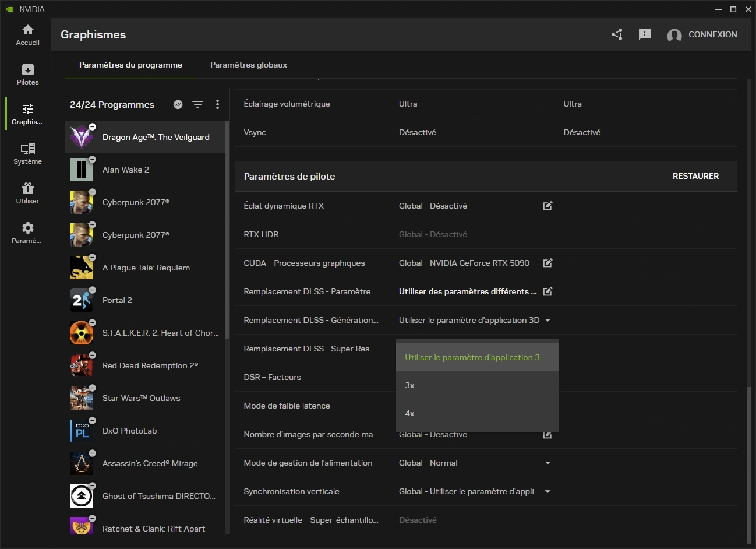This screenshot has width=756, height=549.
Task: Click Alan Wake 2 game icon
Action: coord(82,170)
